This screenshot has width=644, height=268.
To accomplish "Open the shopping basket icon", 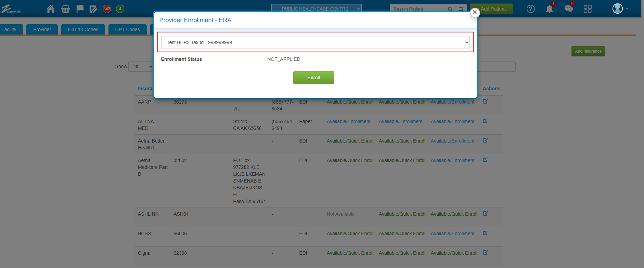I will [65, 9].
